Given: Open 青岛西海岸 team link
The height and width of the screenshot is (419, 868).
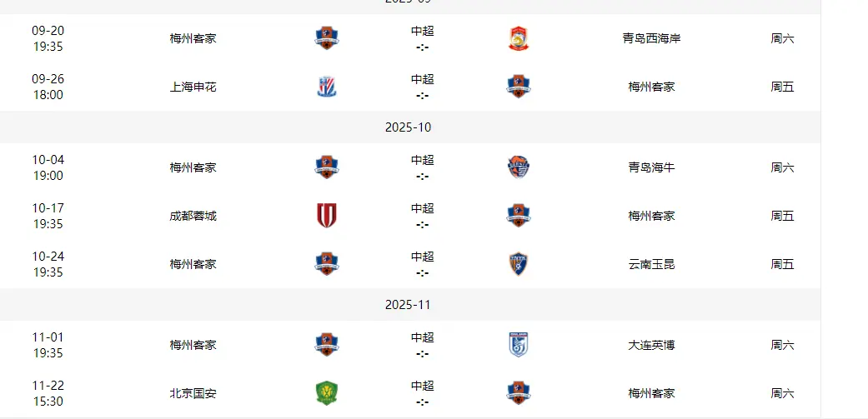Looking at the screenshot, I should [x=651, y=38].
